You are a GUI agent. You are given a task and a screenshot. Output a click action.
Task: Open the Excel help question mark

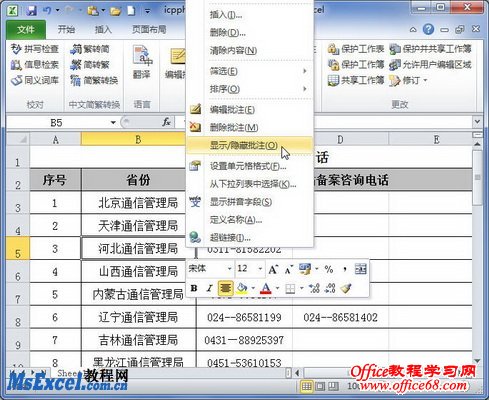(428, 29)
